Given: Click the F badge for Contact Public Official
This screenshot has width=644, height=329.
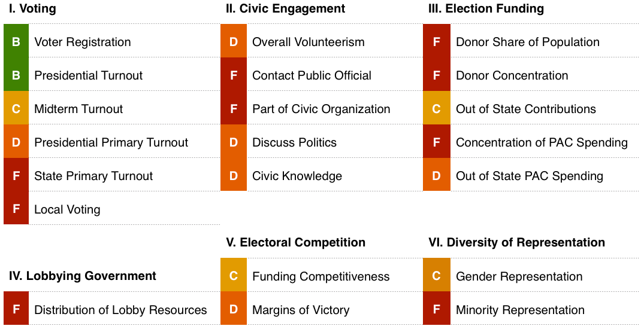Looking at the screenshot, I should (234, 75).
